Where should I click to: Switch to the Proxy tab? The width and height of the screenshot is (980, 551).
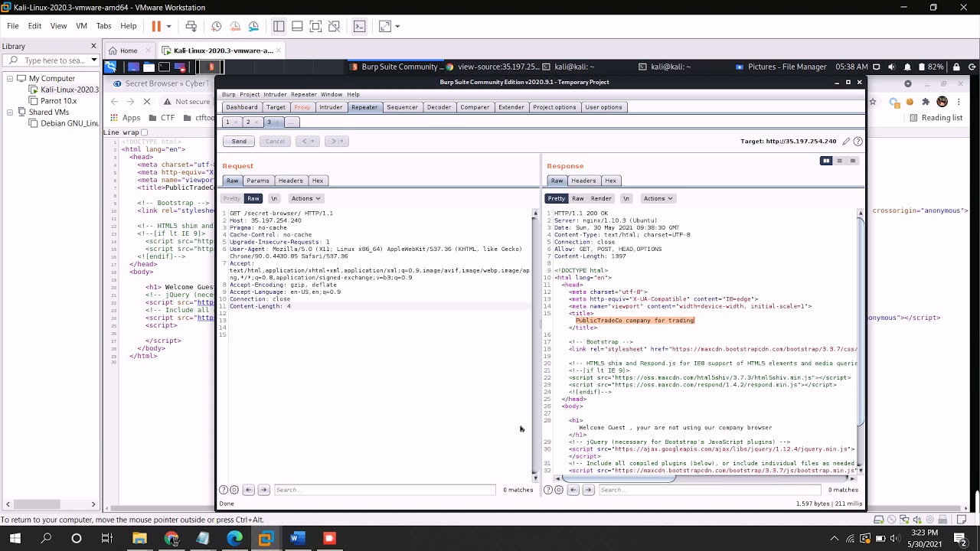click(x=302, y=107)
